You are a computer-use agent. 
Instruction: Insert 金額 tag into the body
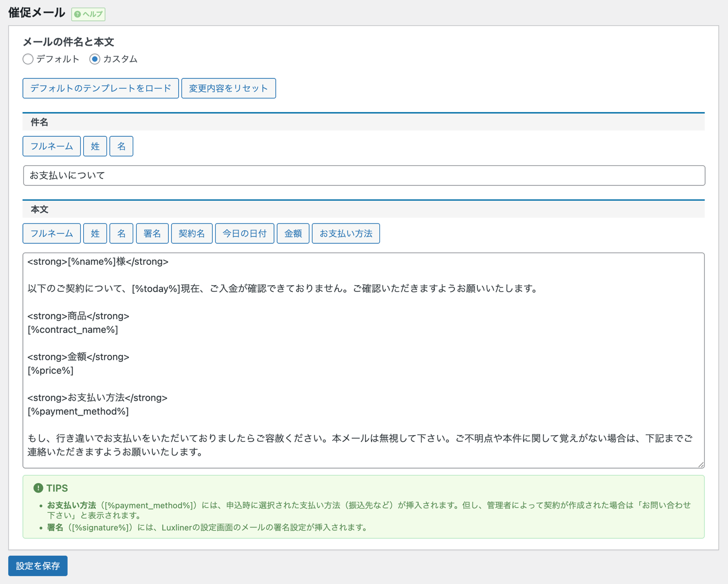coord(293,234)
